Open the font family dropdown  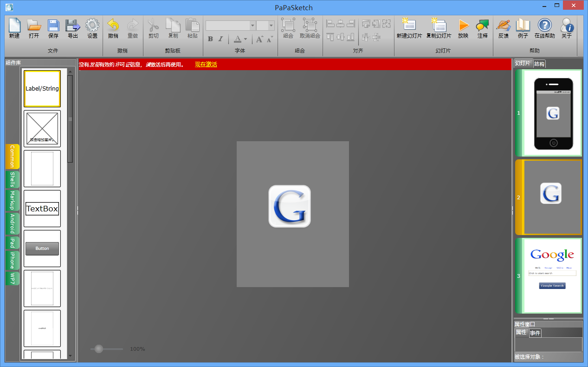tap(253, 26)
